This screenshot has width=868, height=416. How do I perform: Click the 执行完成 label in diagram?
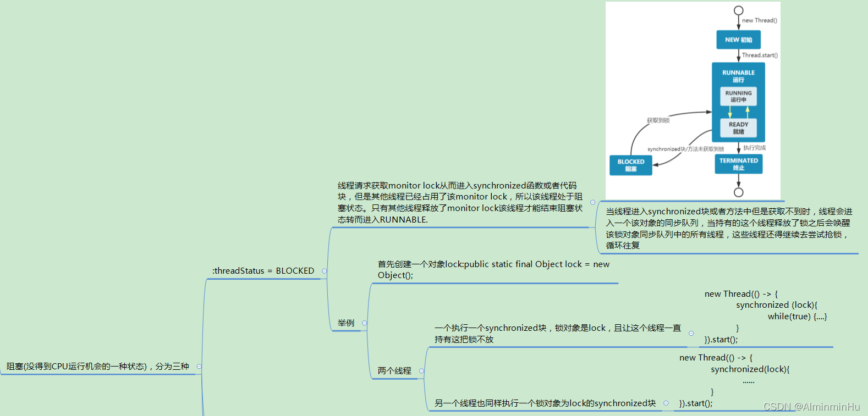coord(754,148)
